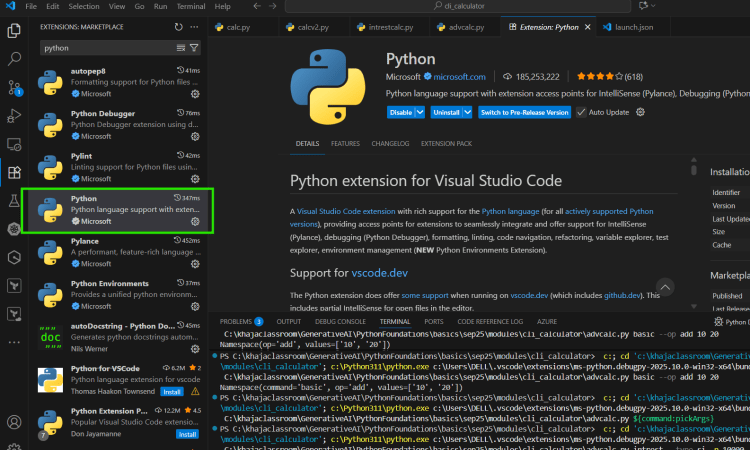Open the Explorer view in activity bar

(14, 31)
